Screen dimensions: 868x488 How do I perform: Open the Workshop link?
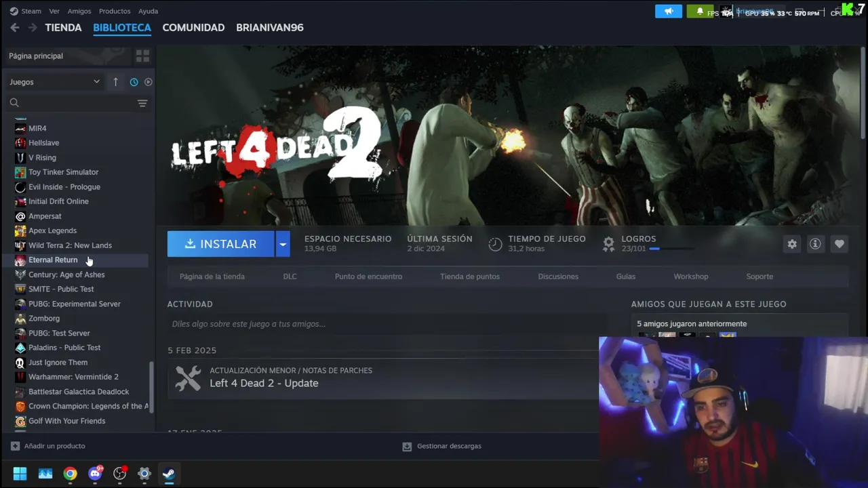coord(691,277)
